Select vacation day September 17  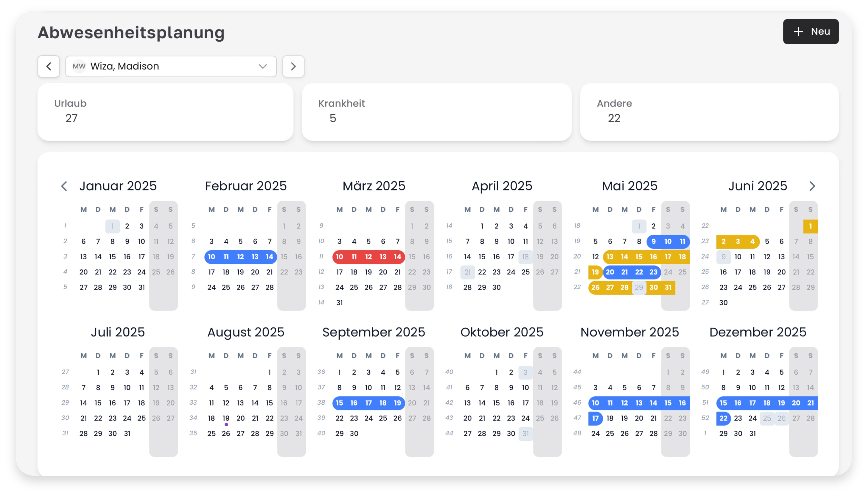coord(368,403)
